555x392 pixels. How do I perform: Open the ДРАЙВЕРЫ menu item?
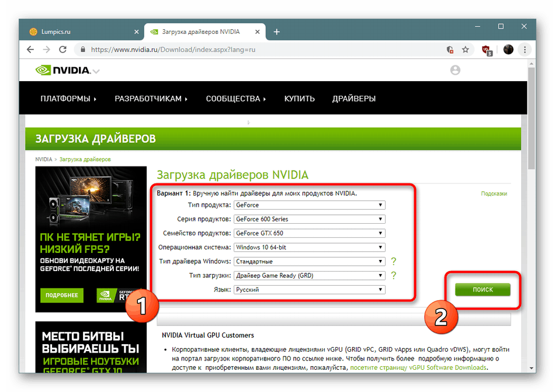pyautogui.click(x=354, y=99)
